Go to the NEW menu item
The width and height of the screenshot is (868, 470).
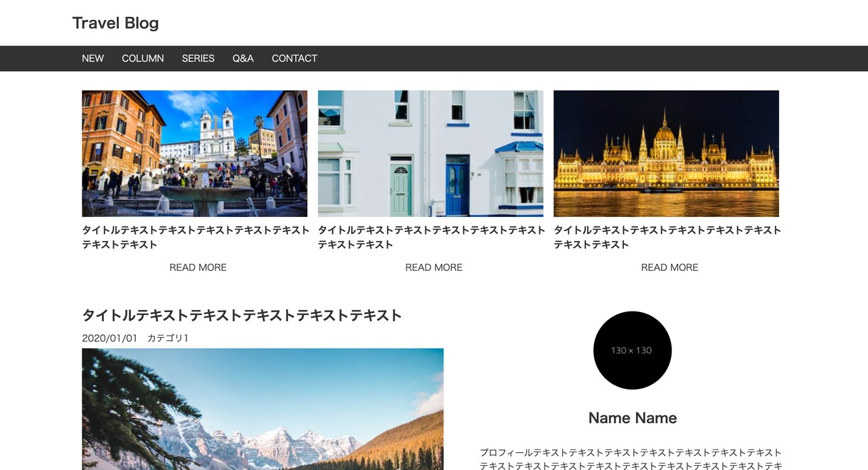coord(92,58)
